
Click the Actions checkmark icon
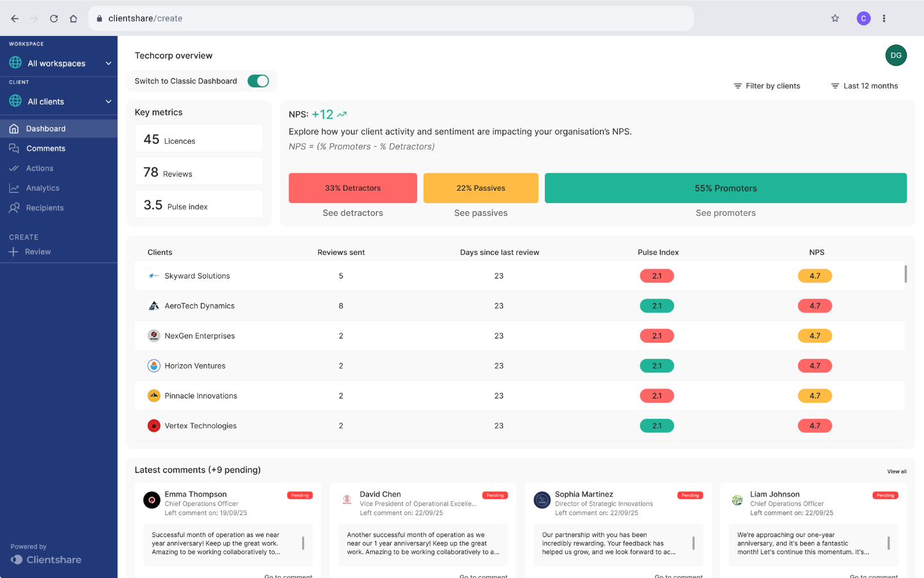[x=14, y=168]
